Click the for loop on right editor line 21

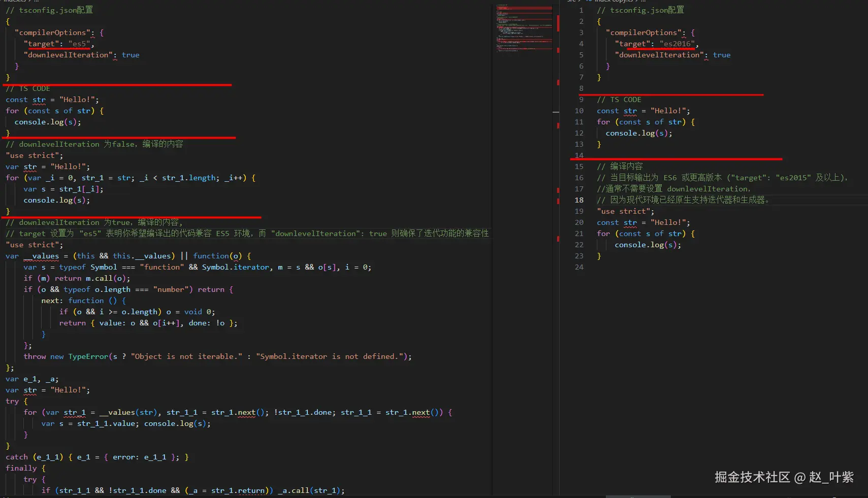point(646,234)
